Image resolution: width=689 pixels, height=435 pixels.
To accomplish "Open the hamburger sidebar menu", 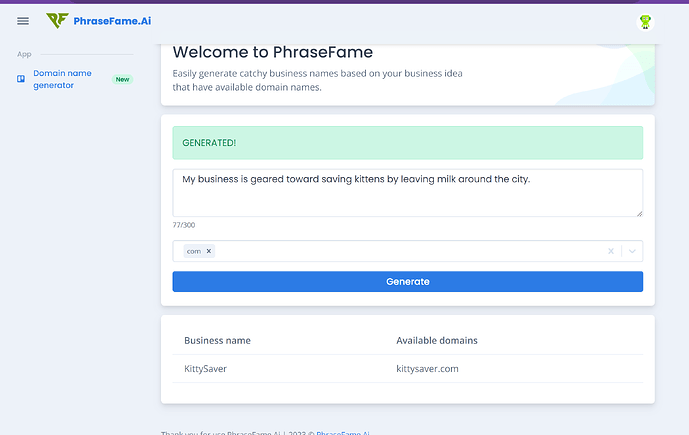I will click(23, 21).
